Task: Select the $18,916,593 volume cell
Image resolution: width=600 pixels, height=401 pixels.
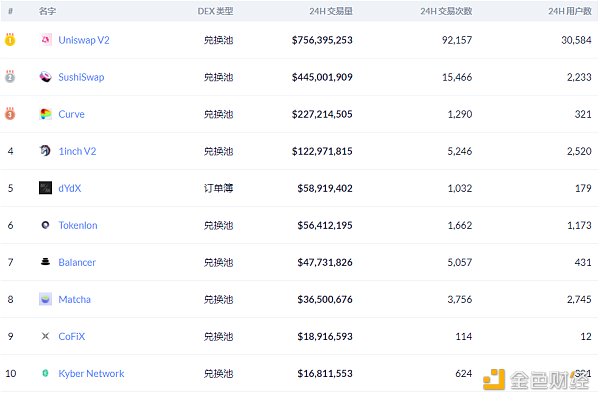Action: pyautogui.click(x=325, y=336)
